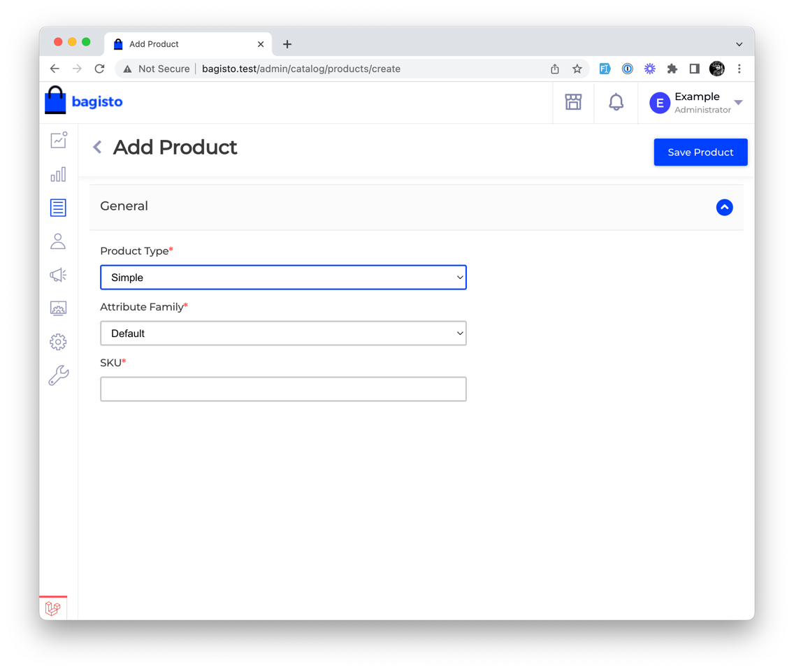This screenshot has height=672, width=794.
Task: Toggle the browser side panel icon
Action: [x=694, y=69]
